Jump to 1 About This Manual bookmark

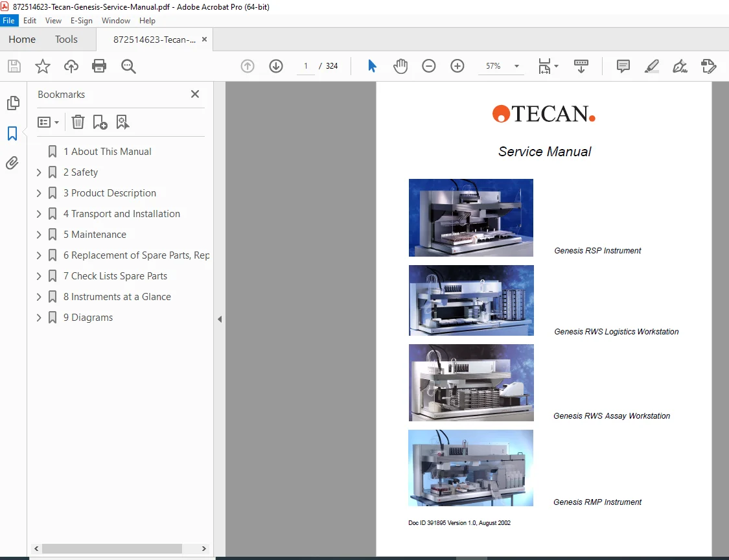[108, 152]
